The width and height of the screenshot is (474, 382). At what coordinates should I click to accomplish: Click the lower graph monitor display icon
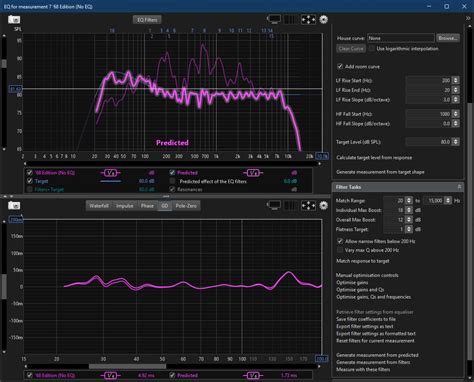point(274,206)
